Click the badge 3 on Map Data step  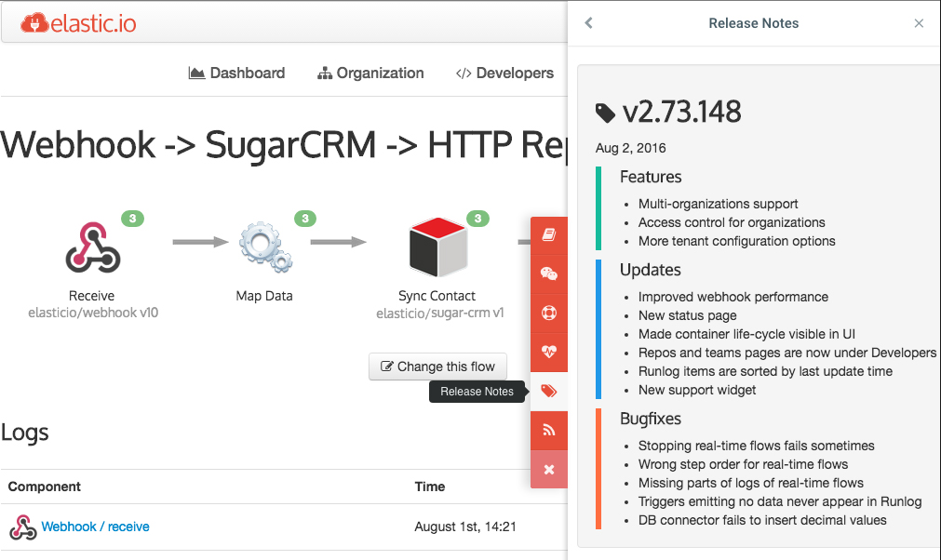coord(305,219)
